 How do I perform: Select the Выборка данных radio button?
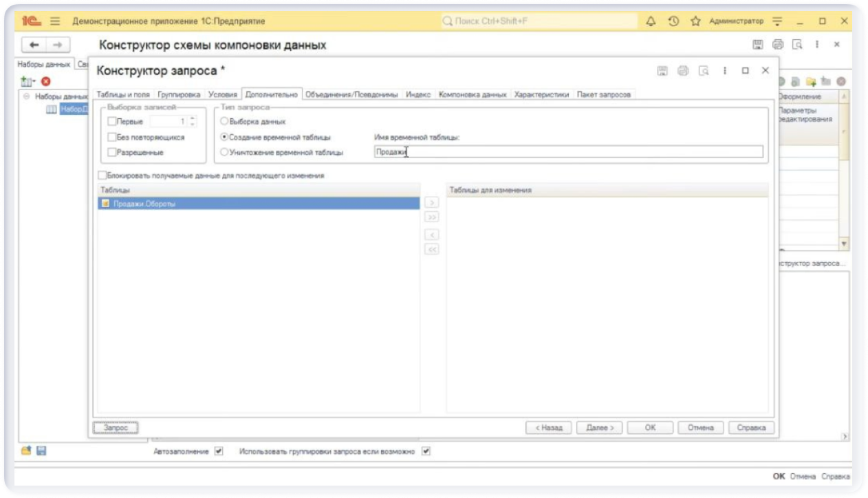coord(224,122)
